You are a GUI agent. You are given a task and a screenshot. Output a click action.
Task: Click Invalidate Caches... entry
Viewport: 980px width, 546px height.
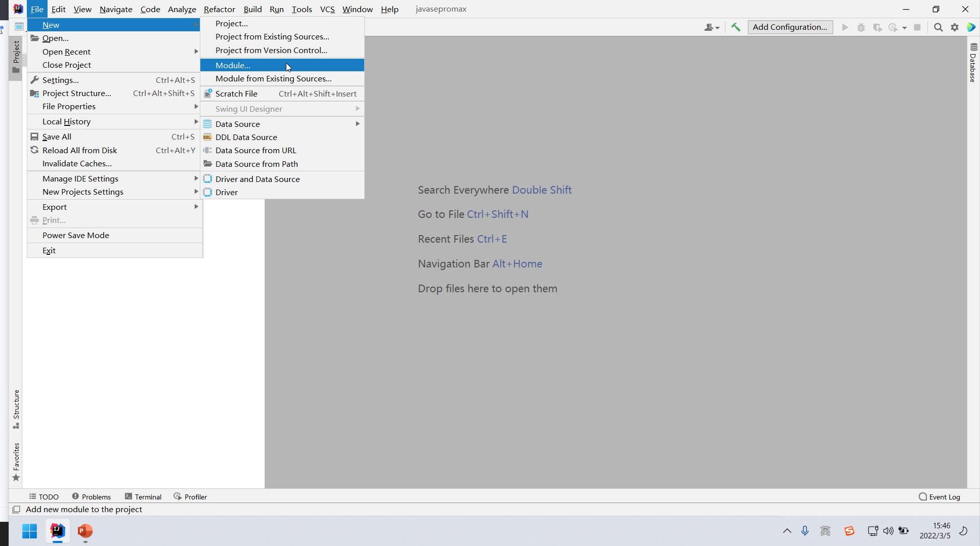point(77,164)
